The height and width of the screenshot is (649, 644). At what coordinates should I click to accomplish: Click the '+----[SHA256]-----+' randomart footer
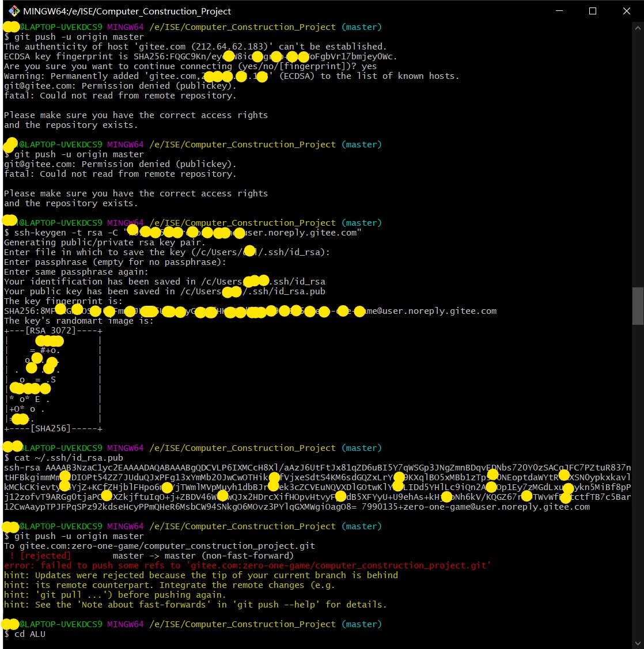coord(53,428)
